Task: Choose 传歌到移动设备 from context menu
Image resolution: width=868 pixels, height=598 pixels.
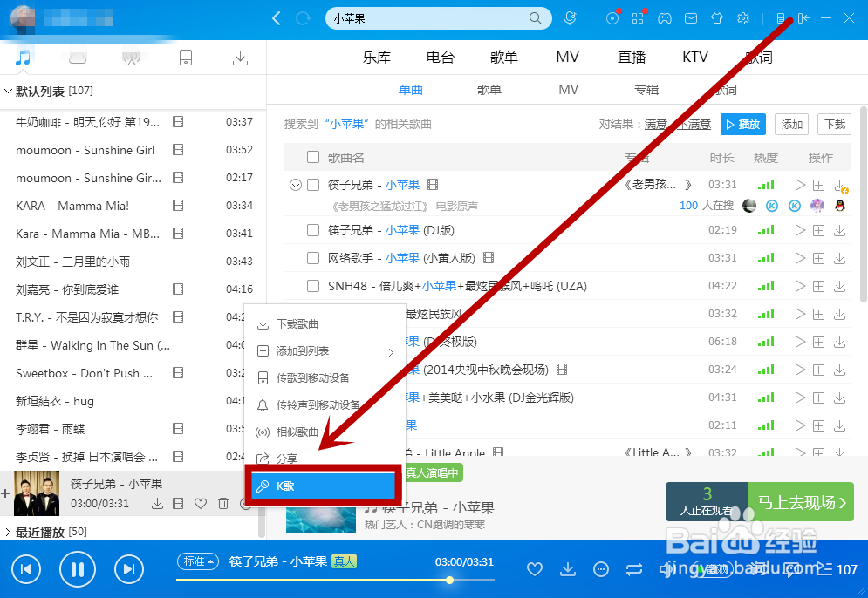Action: tap(325, 378)
